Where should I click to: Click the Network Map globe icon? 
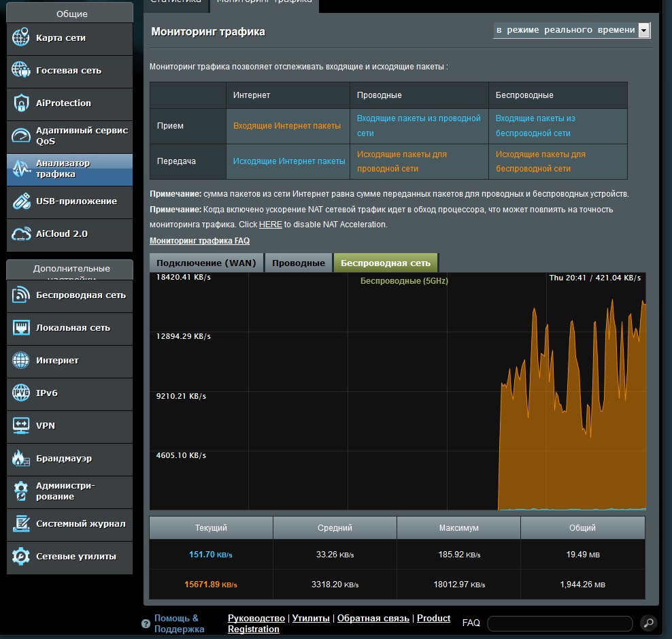click(x=21, y=38)
